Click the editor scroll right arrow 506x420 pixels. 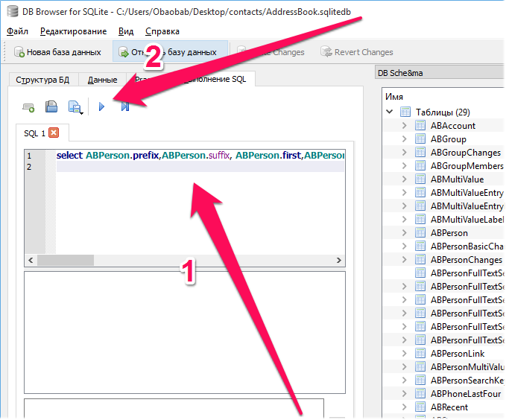tap(338, 260)
